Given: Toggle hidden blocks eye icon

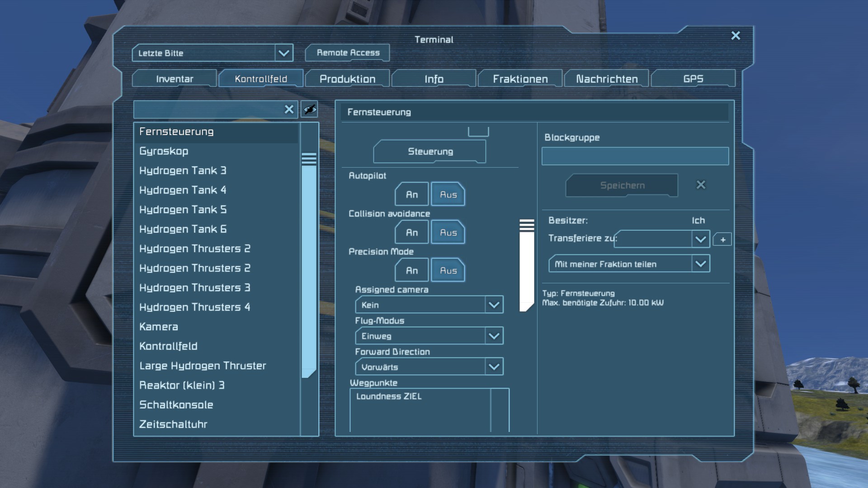Looking at the screenshot, I should pyautogui.click(x=309, y=109).
